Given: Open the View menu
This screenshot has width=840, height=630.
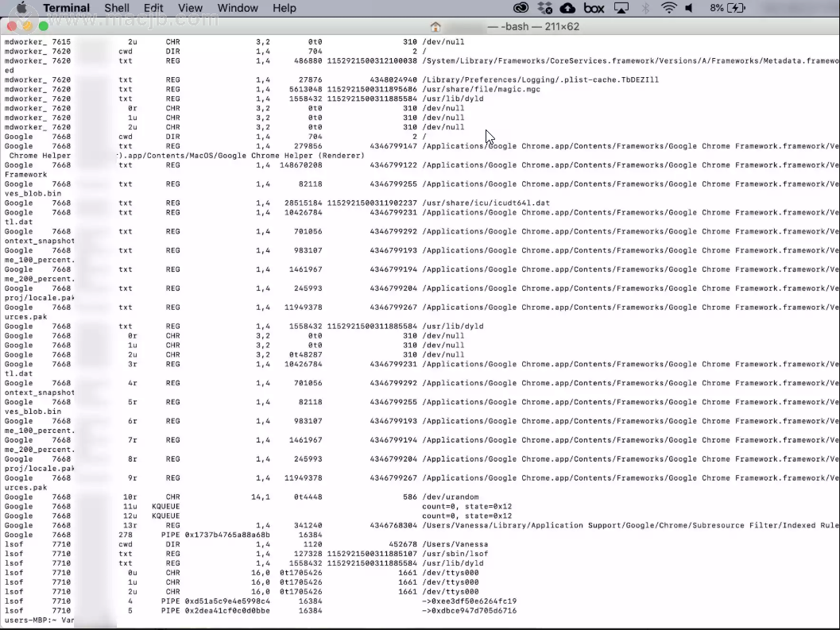Looking at the screenshot, I should 190,8.
